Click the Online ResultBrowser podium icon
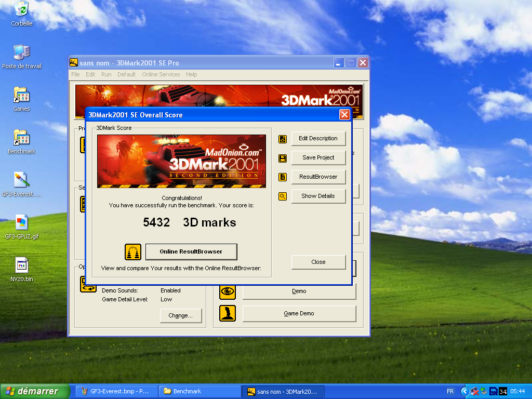This screenshot has width=532, height=399. (133, 252)
